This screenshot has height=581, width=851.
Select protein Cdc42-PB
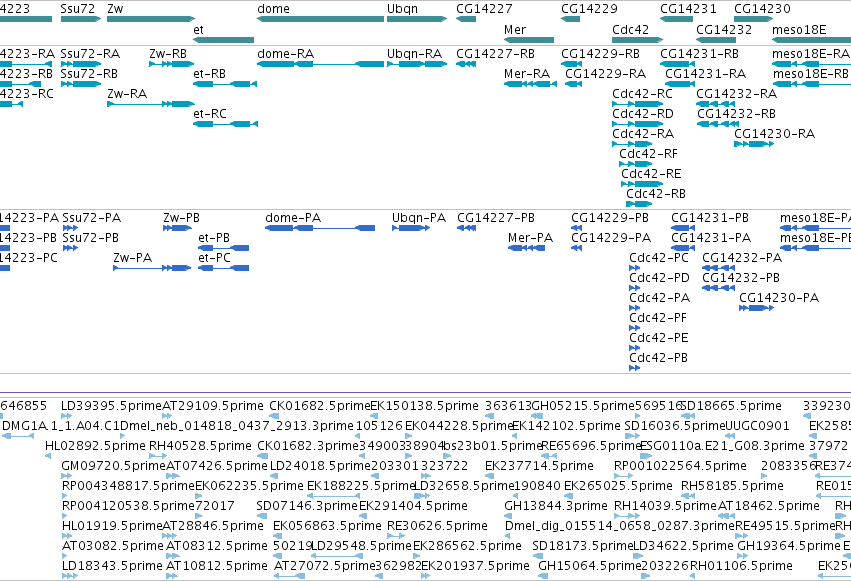click(x=634, y=368)
